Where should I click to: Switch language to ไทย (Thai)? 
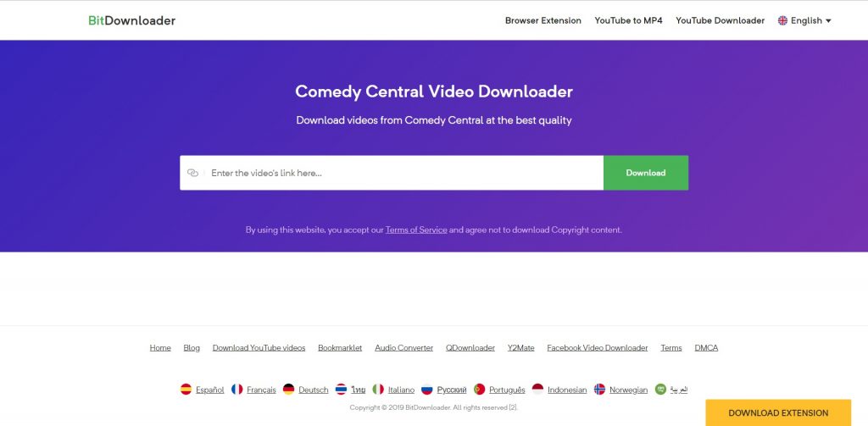click(x=359, y=390)
